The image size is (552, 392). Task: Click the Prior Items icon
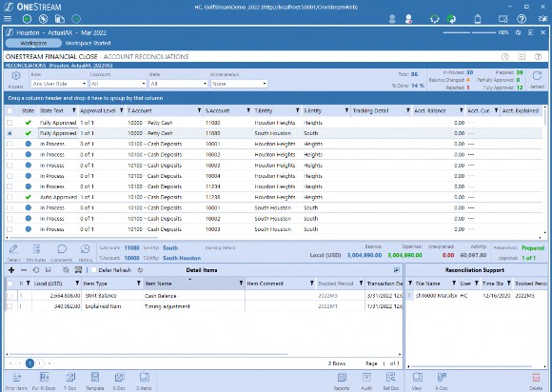pyautogui.click(x=16, y=378)
